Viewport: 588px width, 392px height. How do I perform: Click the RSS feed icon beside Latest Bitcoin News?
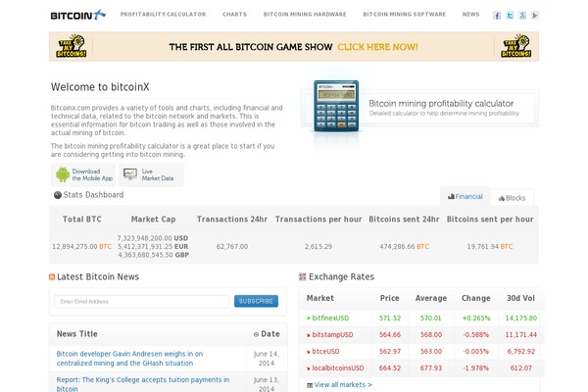click(52, 276)
